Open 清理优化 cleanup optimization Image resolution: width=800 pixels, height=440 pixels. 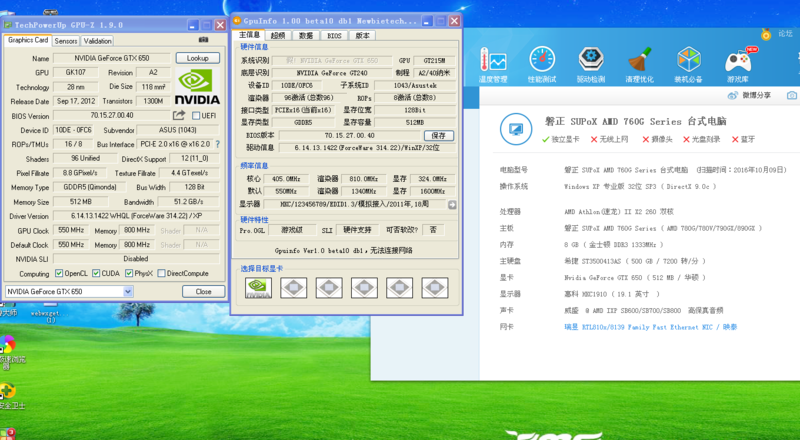coord(639,65)
